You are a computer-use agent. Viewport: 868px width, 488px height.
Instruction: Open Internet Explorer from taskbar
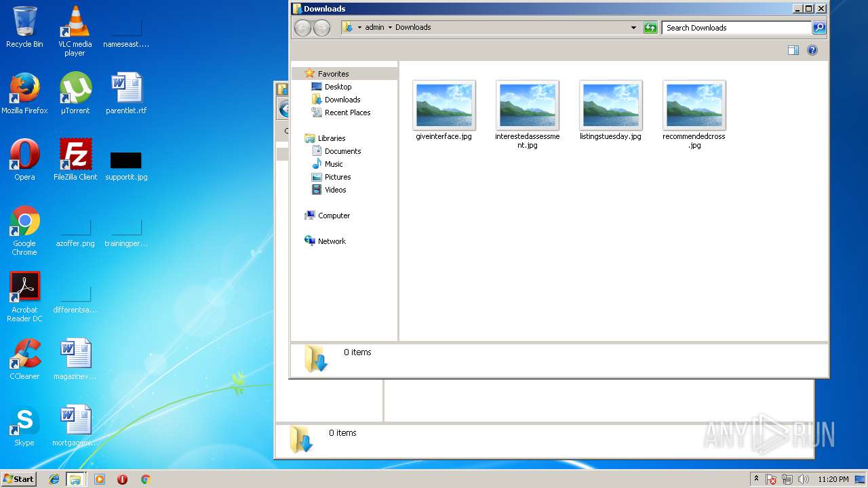tap(54, 479)
